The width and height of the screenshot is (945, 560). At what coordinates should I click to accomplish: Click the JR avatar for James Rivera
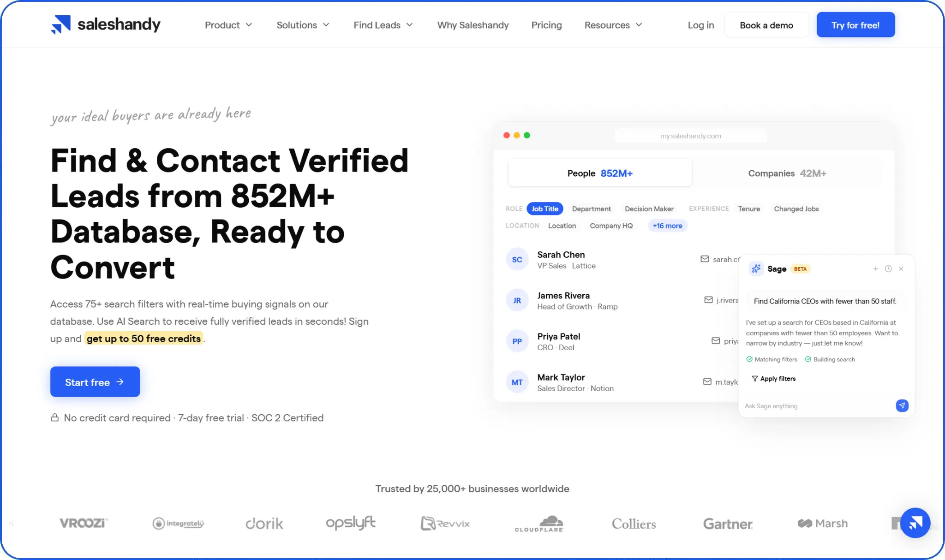click(x=517, y=300)
